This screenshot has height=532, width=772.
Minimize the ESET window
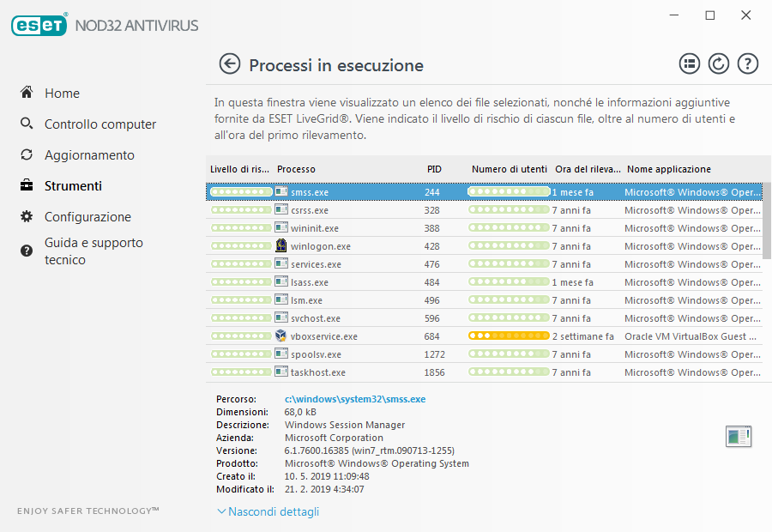pos(674,15)
